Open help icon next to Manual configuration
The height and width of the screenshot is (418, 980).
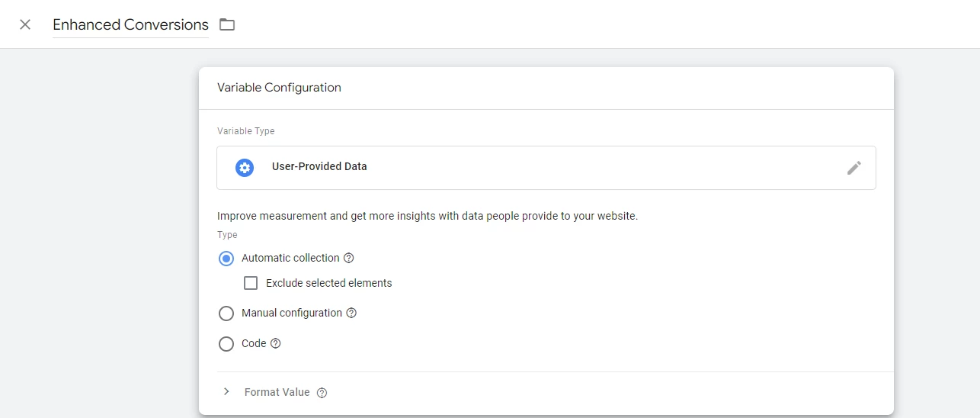pyautogui.click(x=351, y=313)
